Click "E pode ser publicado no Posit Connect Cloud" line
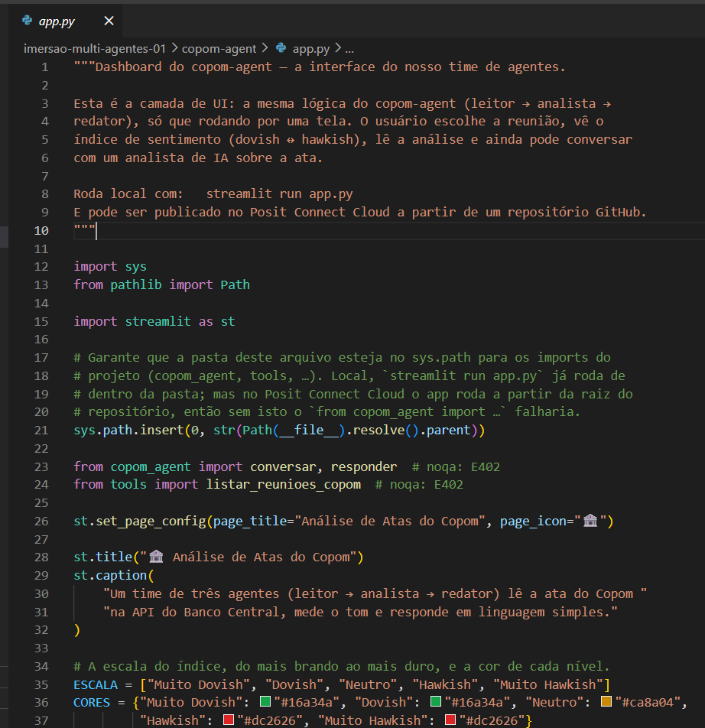This screenshot has width=705, height=728. [x=360, y=212]
